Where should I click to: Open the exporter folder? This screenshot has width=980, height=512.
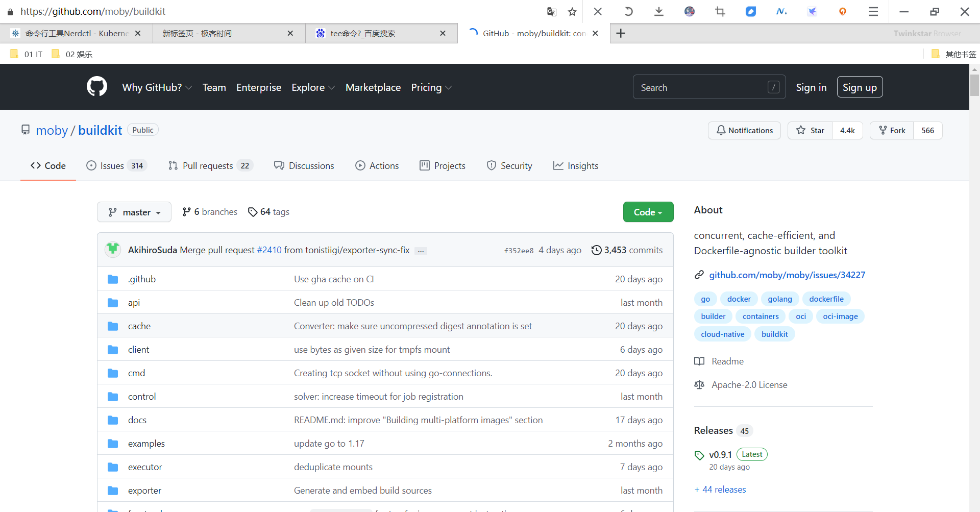(144, 491)
